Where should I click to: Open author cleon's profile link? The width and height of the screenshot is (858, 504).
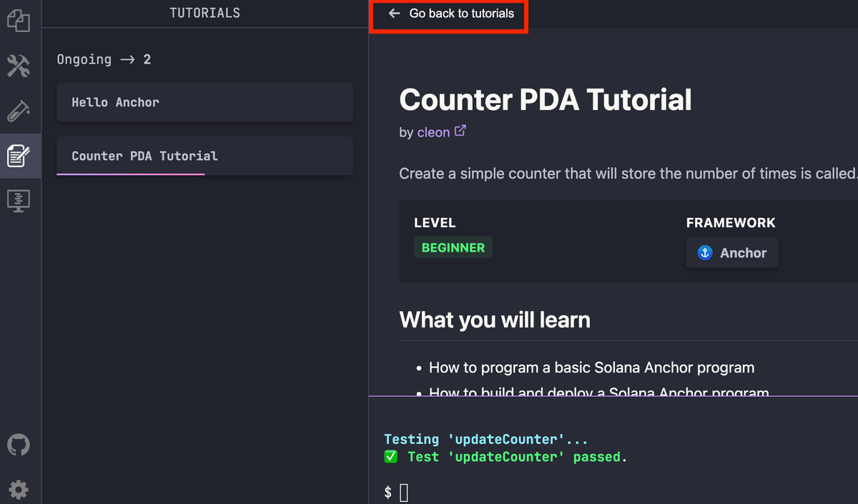coord(433,132)
